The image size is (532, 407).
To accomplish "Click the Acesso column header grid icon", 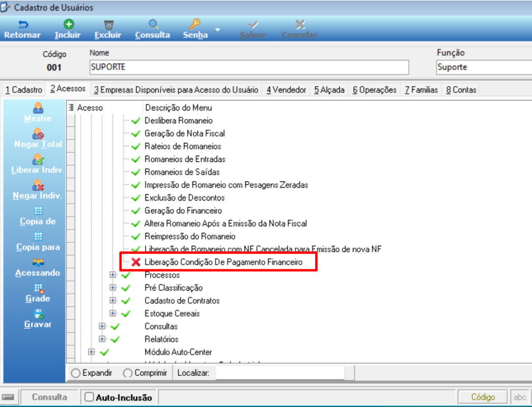I will [71, 107].
